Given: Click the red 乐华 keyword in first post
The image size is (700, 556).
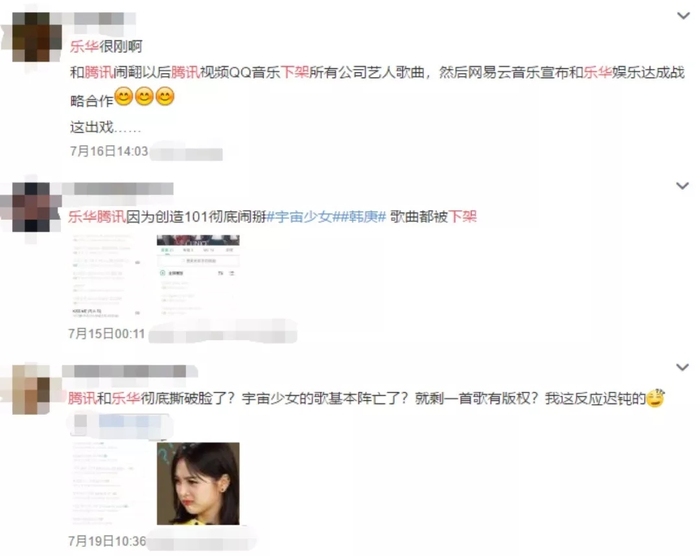Looking at the screenshot, I should (x=84, y=46).
